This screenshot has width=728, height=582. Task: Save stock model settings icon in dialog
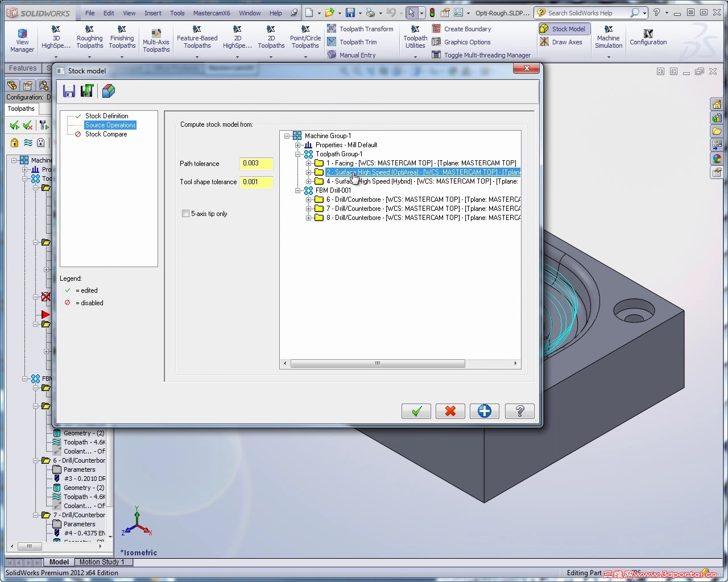(69, 91)
